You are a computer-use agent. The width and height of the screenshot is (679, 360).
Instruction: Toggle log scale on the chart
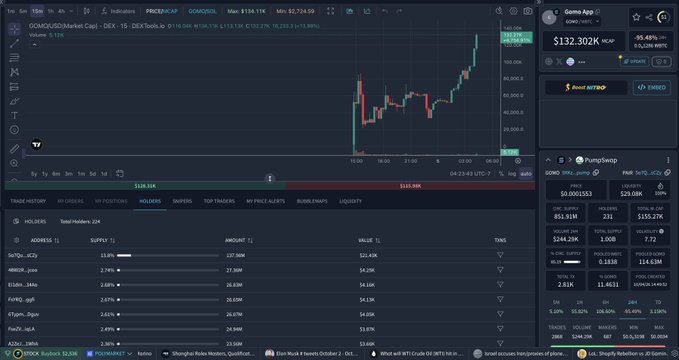click(x=512, y=174)
